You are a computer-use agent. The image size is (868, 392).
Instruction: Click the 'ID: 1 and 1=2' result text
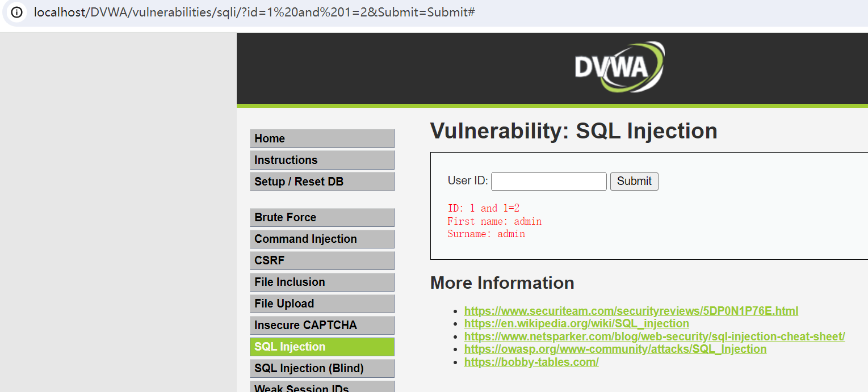pyautogui.click(x=484, y=208)
